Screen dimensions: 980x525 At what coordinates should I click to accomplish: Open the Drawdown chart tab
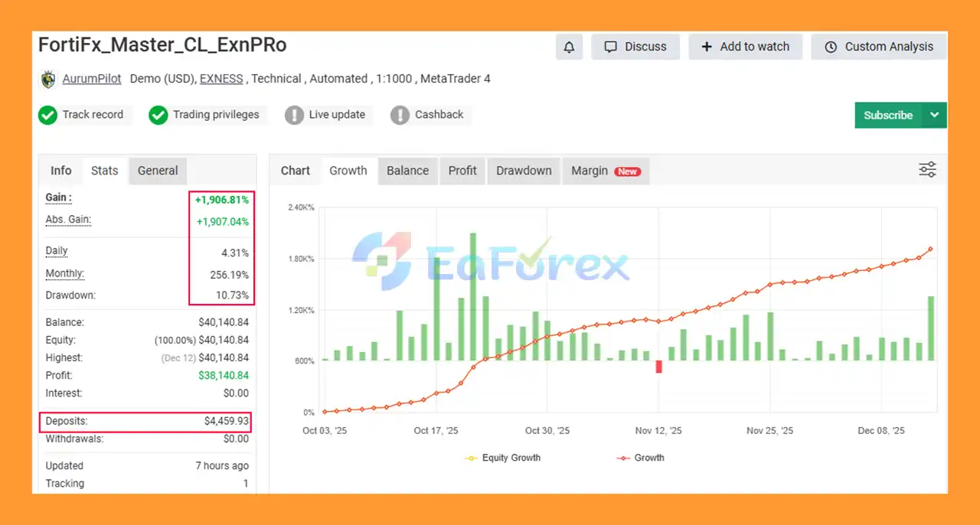tap(524, 171)
